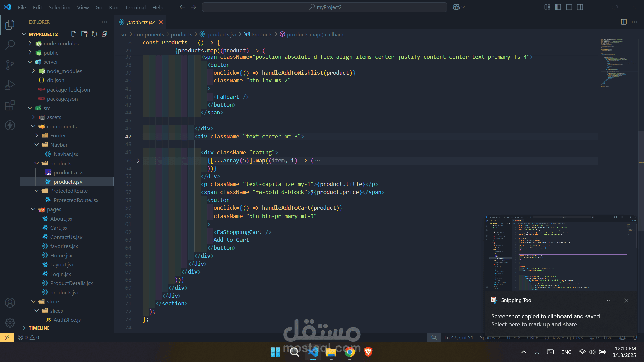Toggle the bottom panel layout button
Screen dimensions: 644x362
(x=569, y=7)
